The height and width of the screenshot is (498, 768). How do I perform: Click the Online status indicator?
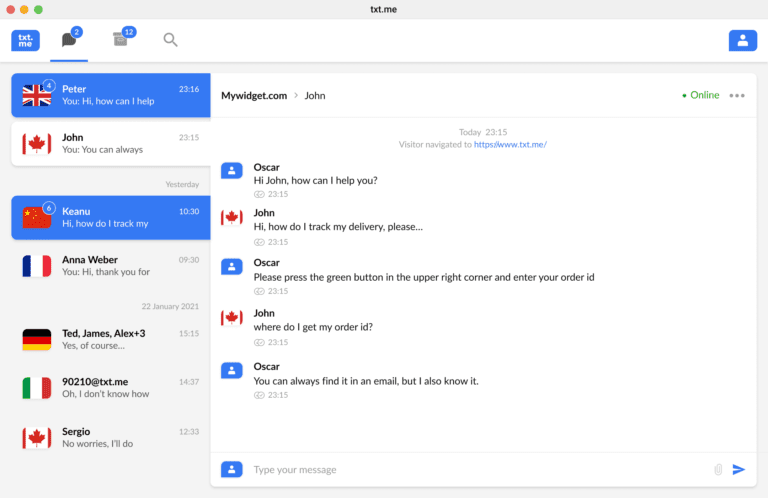tap(701, 95)
